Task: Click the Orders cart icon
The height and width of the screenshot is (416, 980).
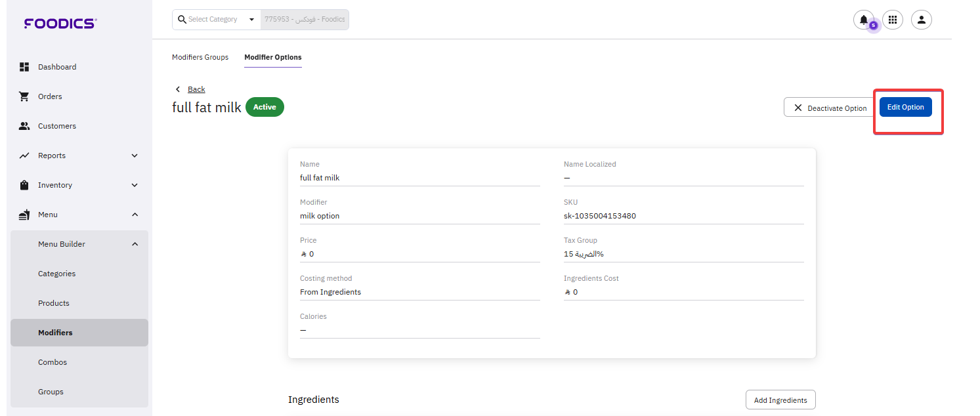Action: (x=24, y=96)
